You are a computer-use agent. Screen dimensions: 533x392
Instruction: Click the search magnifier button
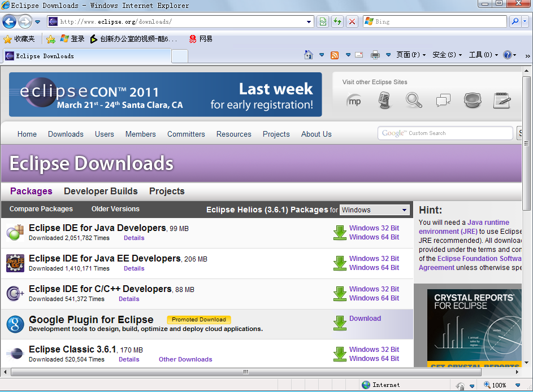coord(515,21)
